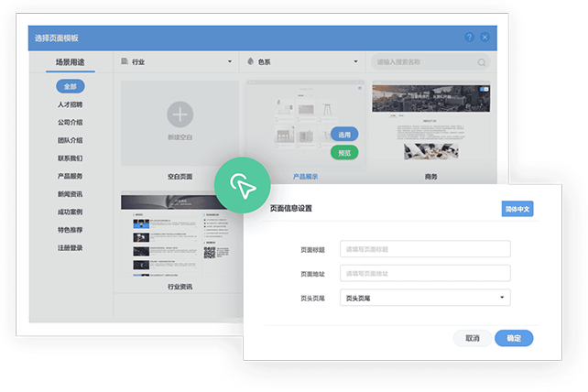Screen dimensions: 588x392
Task: Click the green cursor circle icon
Action: pos(241,184)
